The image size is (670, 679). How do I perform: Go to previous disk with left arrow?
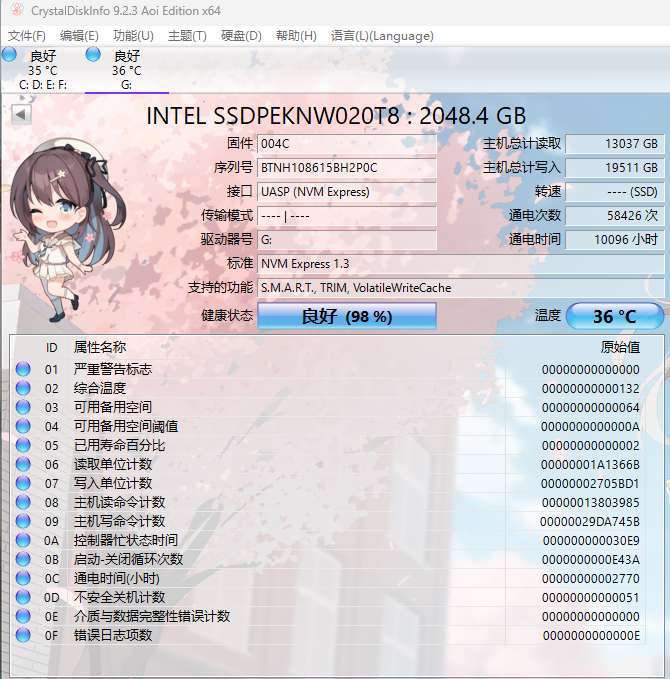pyautogui.click(x=21, y=115)
